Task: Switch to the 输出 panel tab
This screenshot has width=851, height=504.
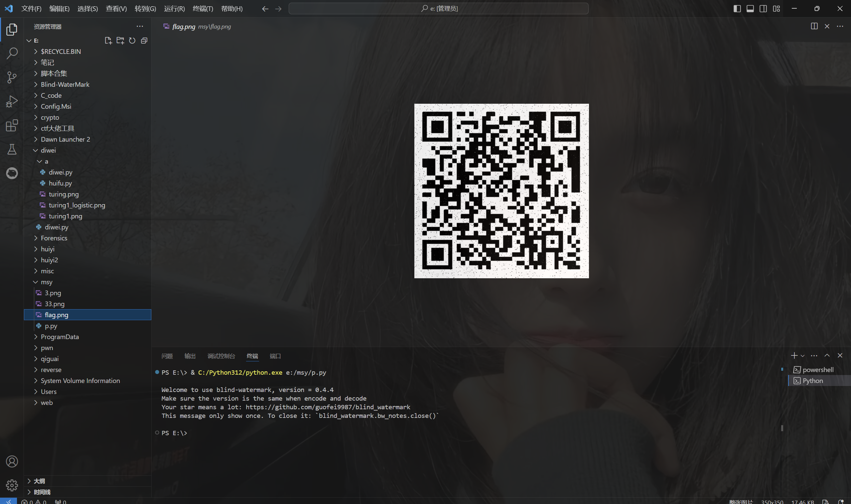Action: 190,356
